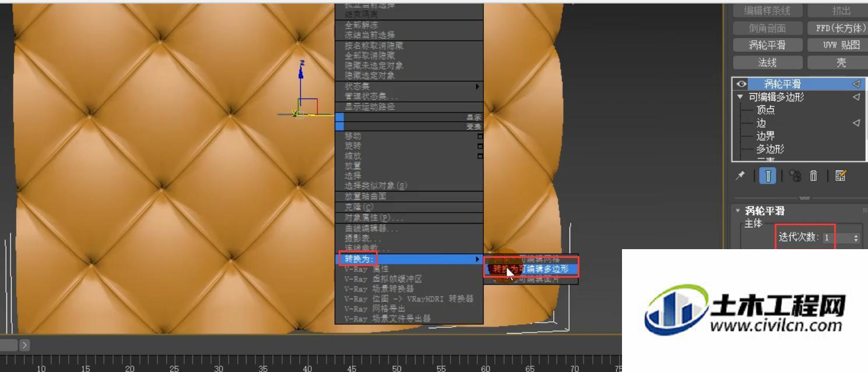Select 多边形 sub-object level
Screen dimensions: 868x372
(770, 149)
